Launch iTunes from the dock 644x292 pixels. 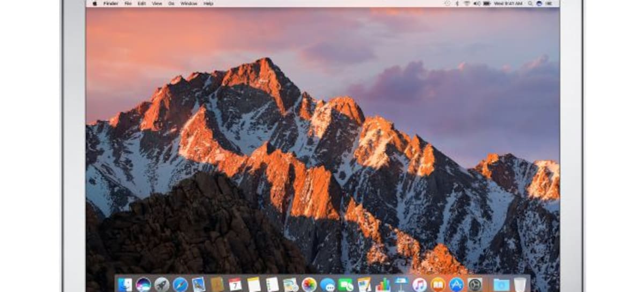coord(420,284)
